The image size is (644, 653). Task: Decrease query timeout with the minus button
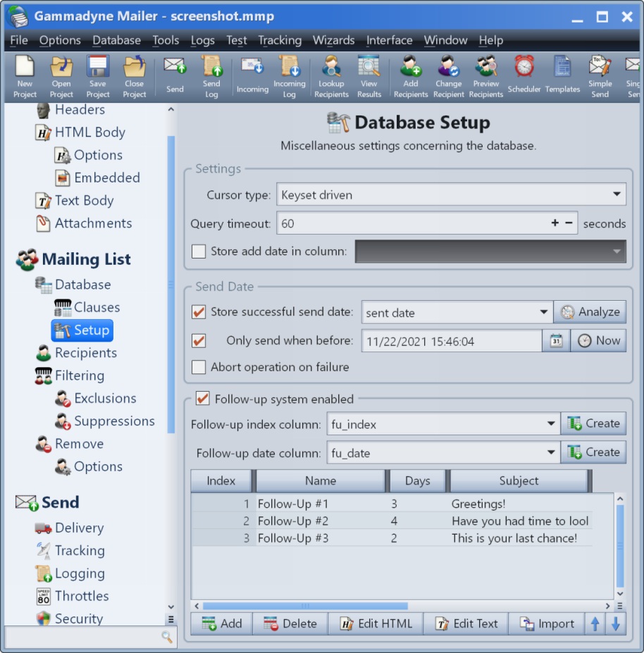(x=569, y=223)
